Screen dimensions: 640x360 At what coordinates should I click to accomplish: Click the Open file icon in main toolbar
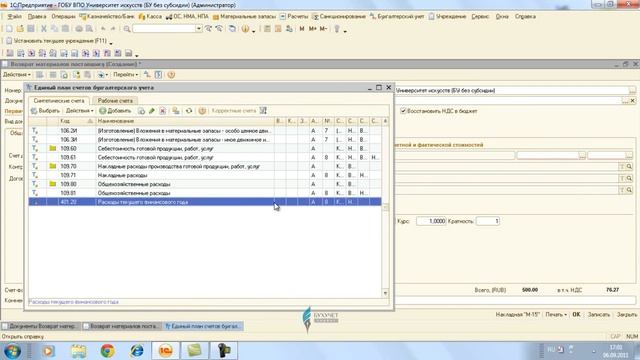pos(20,29)
